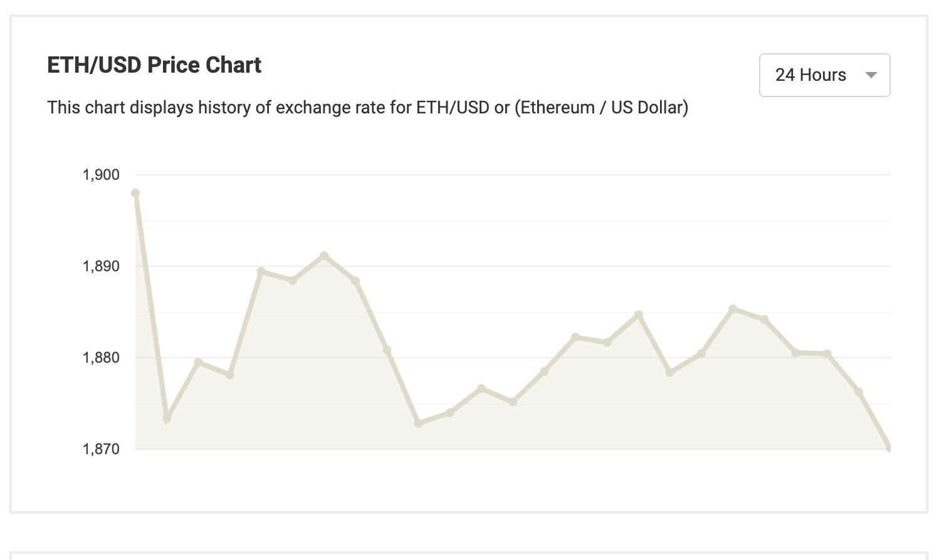Viewport: 949px width, 560px height.
Task: Click the leftmost data point on the chart
Action: (135, 193)
